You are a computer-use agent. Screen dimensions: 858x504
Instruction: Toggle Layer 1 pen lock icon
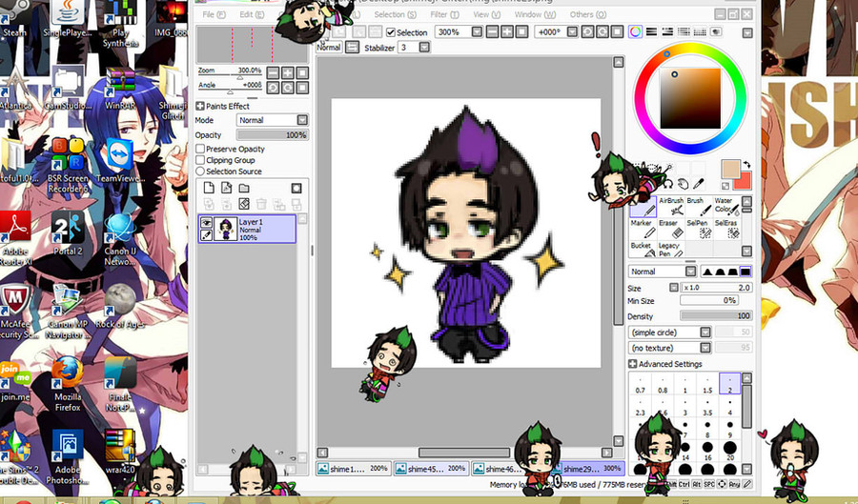pos(206,235)
